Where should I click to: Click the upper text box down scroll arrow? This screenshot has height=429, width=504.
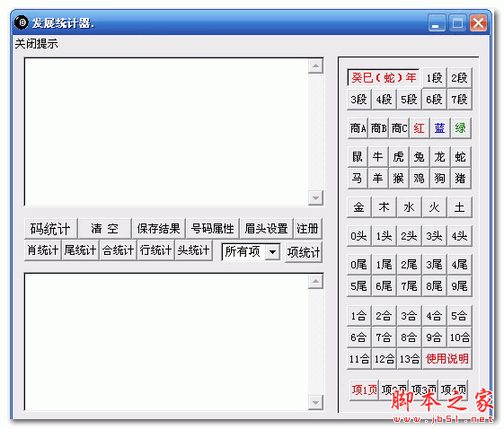tap(315, 197)
